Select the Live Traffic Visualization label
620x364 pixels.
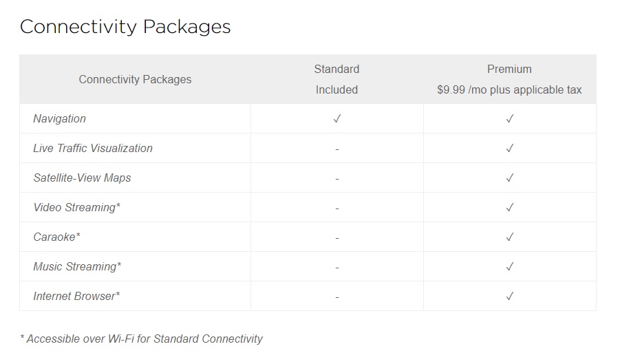coord(93,148)
